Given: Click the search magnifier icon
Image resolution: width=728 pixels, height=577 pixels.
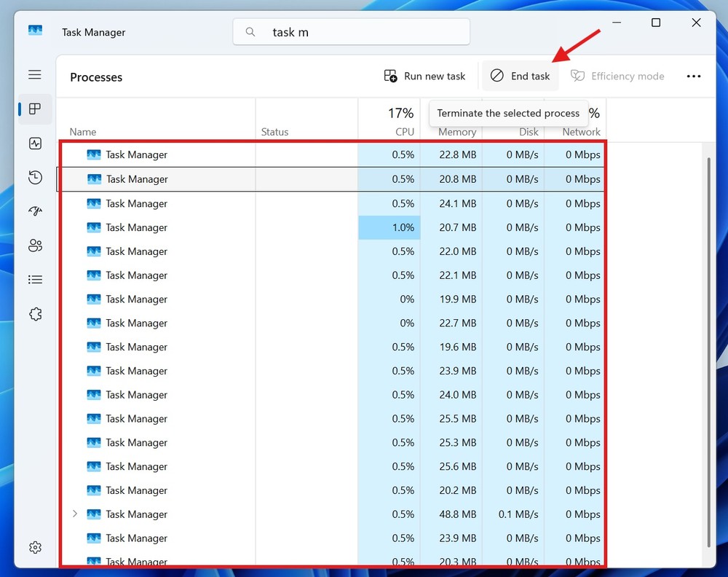Looking at the screenshot, I should click(250, 31).
